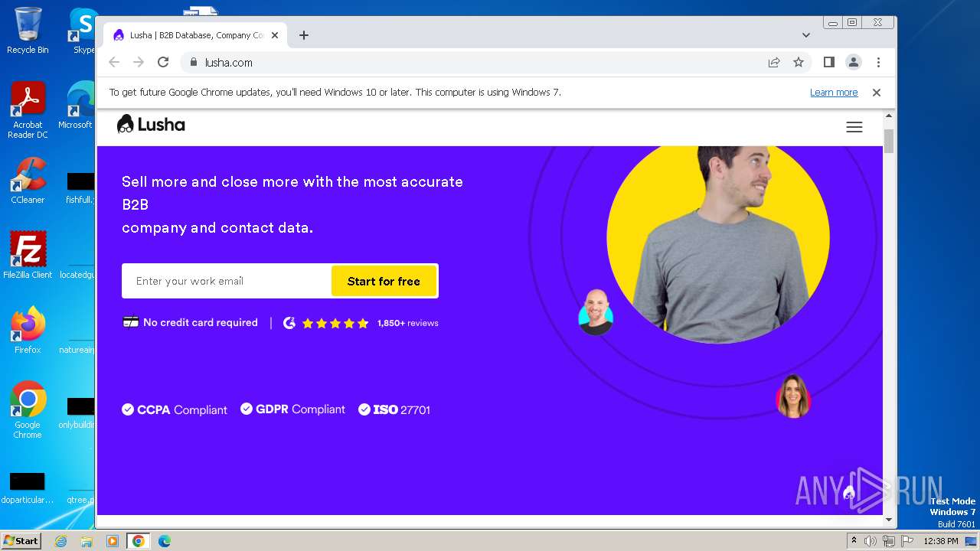Open Microsoft Edge from the taskbar
This screenshot has height=551, width=980.
click(164, 541)
